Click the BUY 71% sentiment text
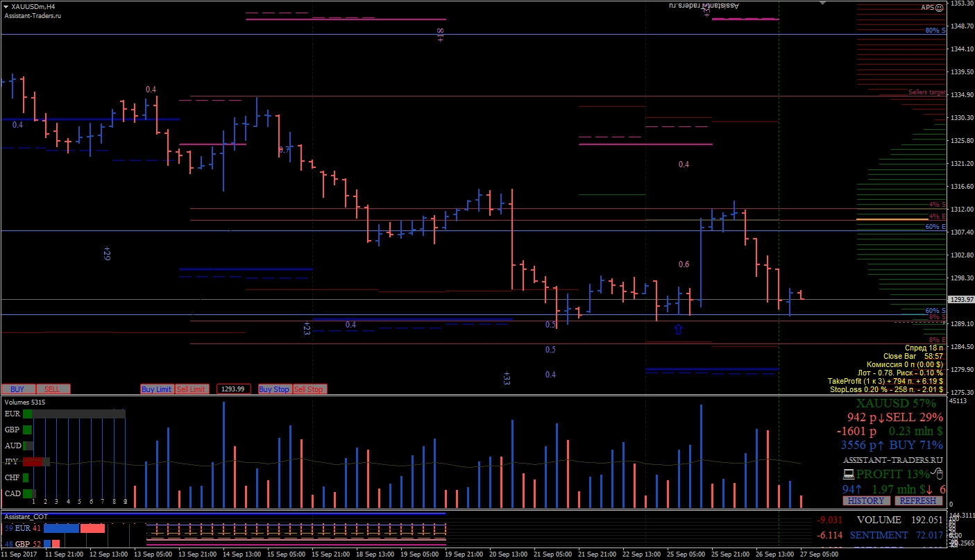 916,445
